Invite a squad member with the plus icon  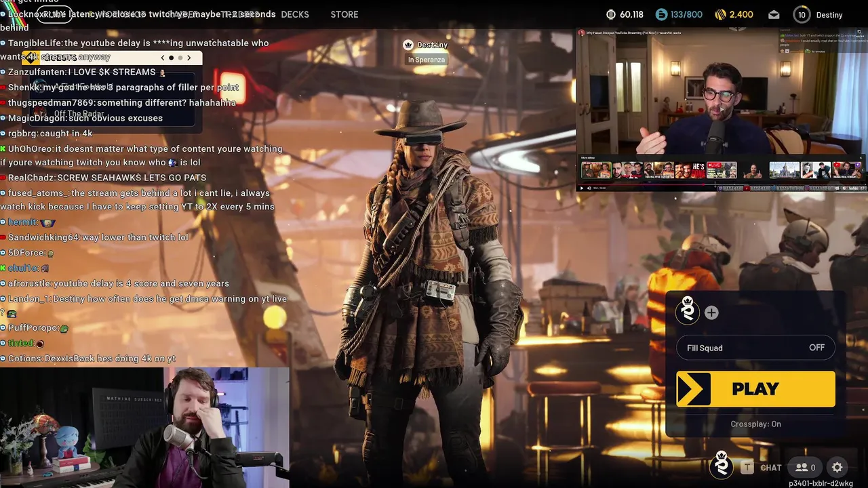tap(711, 312)
